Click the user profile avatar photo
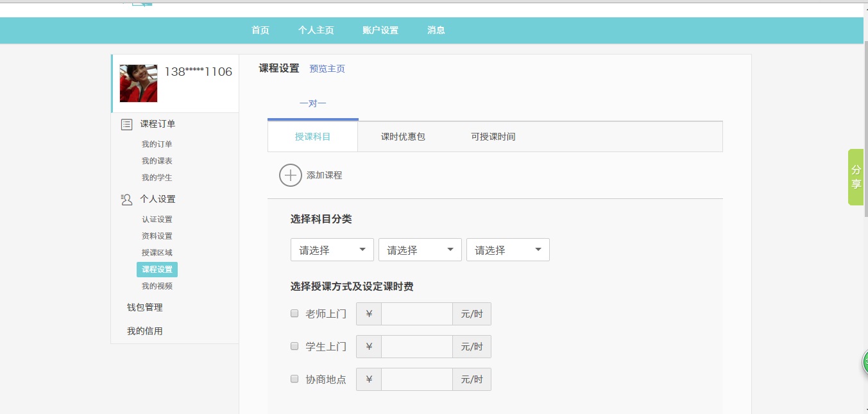Screen dimensions: 868x414 coord(139,83)
